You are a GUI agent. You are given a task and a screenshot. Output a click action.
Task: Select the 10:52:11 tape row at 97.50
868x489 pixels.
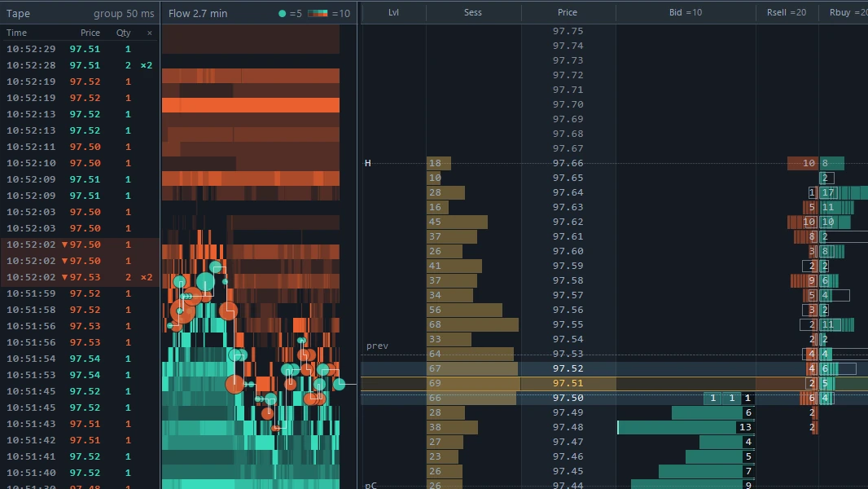(x=80, y=147)
